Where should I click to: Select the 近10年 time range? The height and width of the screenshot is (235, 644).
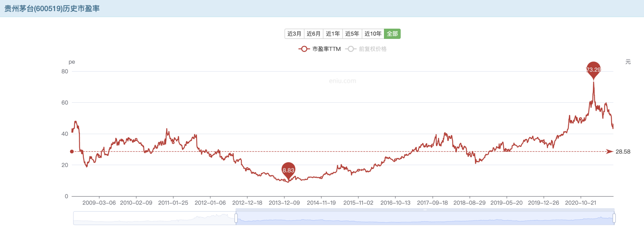[x=373, y=34]
